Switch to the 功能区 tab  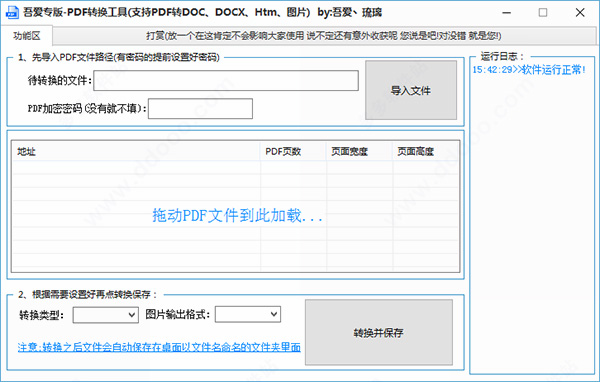click(x=27, y=36)
